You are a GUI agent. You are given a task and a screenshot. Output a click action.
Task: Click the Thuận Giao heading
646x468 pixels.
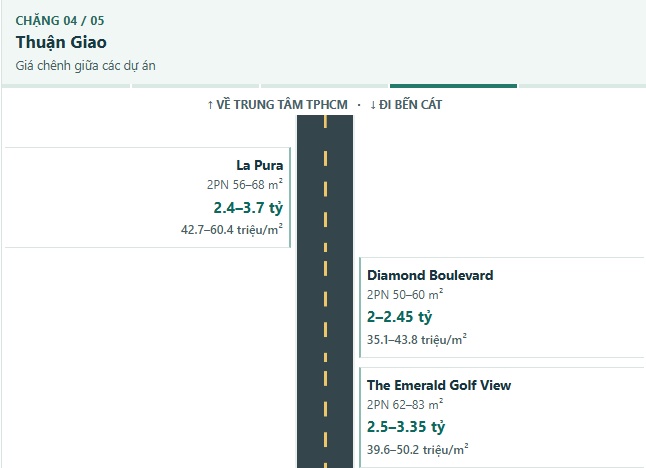(61, 42)
